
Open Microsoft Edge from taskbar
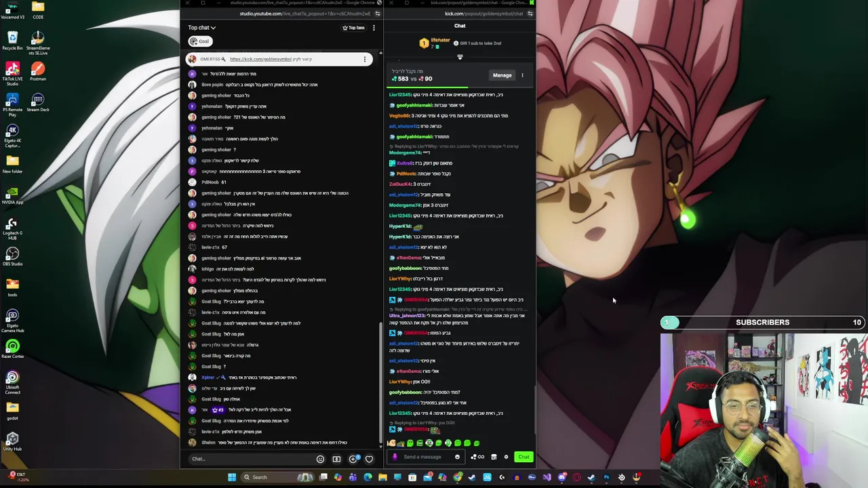pos(368,477)
